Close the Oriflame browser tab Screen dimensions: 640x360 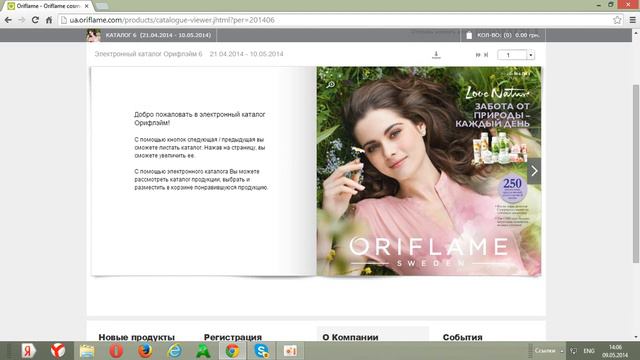87,6
